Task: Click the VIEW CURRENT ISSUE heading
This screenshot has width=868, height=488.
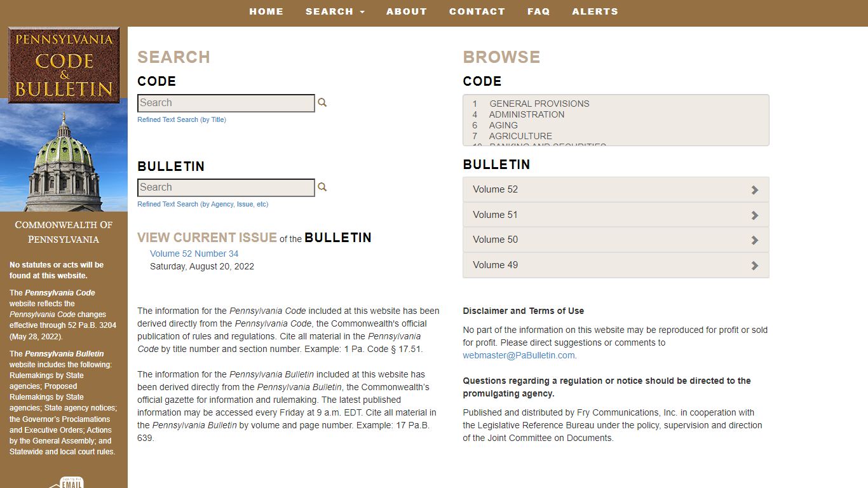Action: 207,238
